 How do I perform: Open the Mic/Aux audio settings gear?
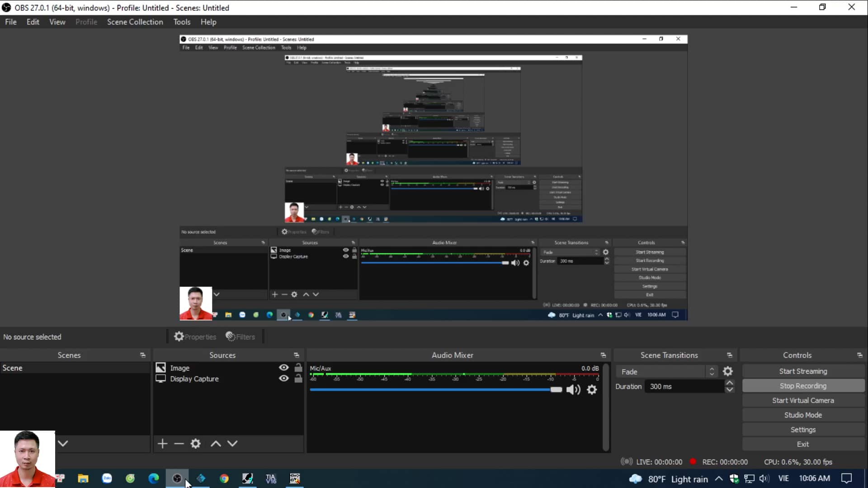pyautogui.click(x=592, y=389)
